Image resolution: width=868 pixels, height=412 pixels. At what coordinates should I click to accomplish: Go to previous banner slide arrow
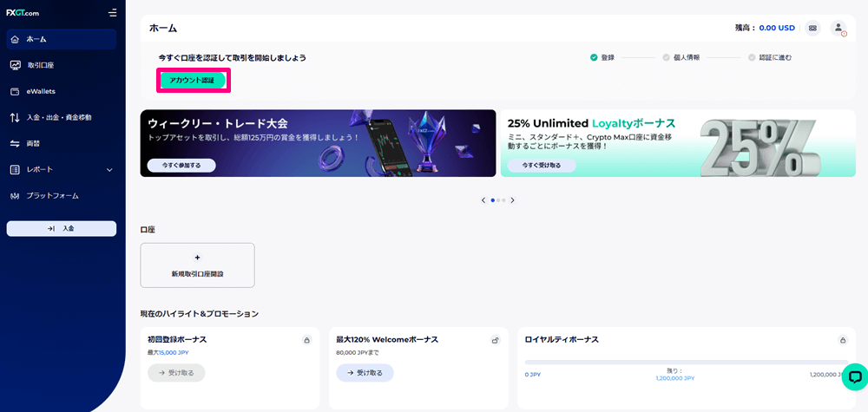(483, 200)
